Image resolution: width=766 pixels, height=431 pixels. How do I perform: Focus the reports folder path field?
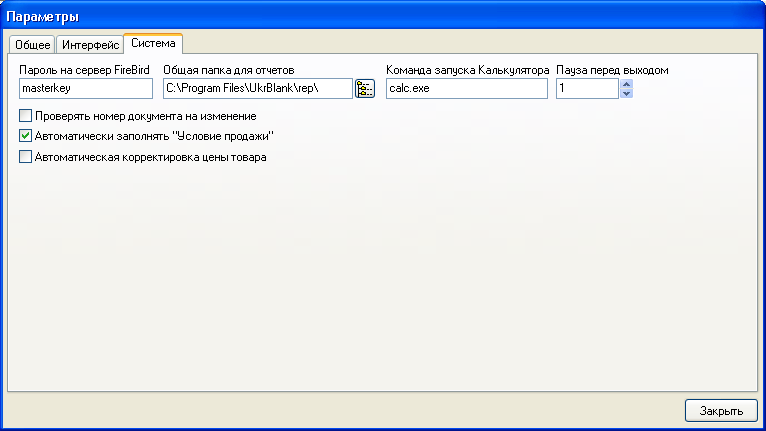click(x=256, y=89)
